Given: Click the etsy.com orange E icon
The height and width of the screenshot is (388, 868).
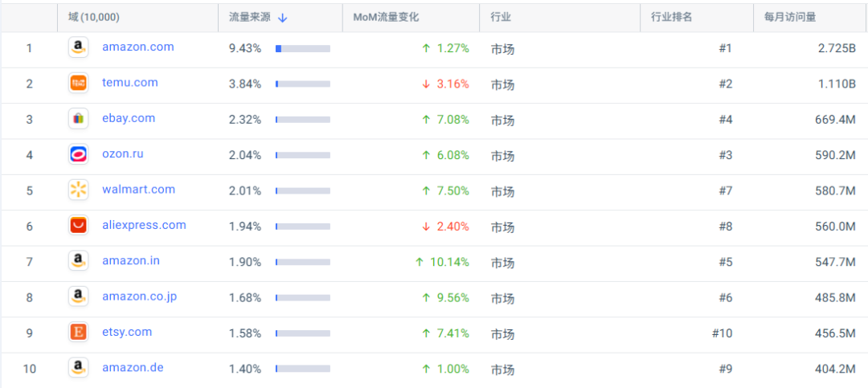Looking at the screenshot, I should click(x=78, y=332).
